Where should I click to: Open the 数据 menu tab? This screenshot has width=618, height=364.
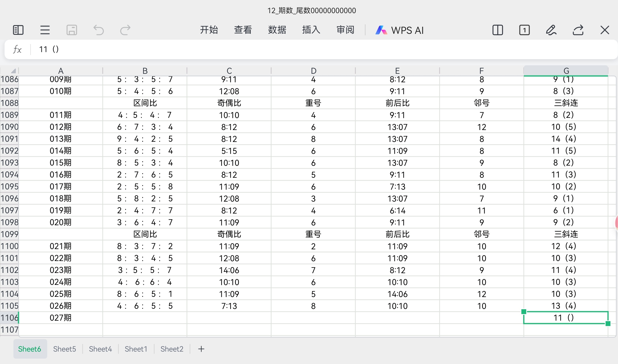(x=277, y=30)
